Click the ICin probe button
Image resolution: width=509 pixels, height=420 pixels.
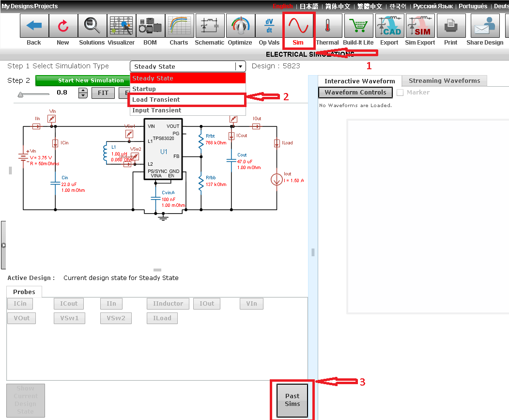pos(20,304)
